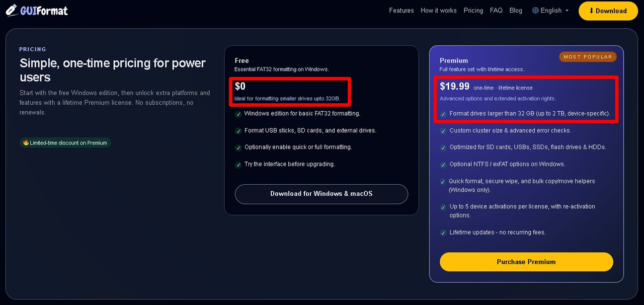Viewport: 644px width, 305px height.
Task: Click checkmark beside Lifetime updates feature
Action: [x=443, y=233]
